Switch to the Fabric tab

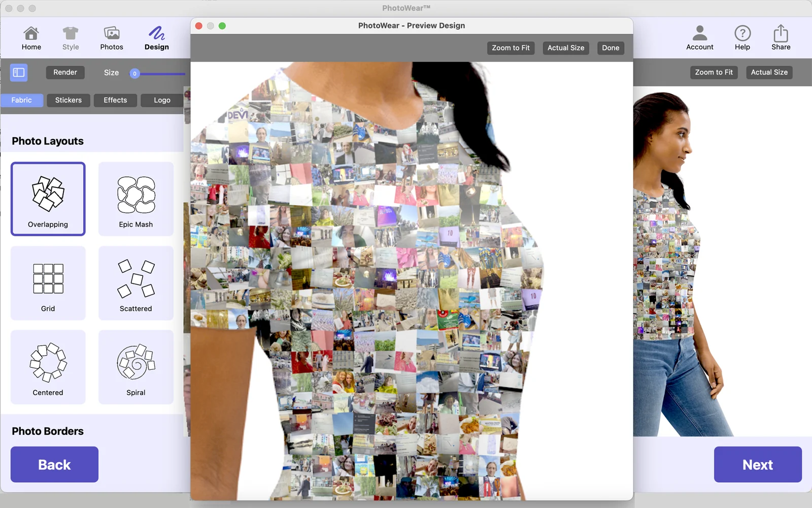22,100
